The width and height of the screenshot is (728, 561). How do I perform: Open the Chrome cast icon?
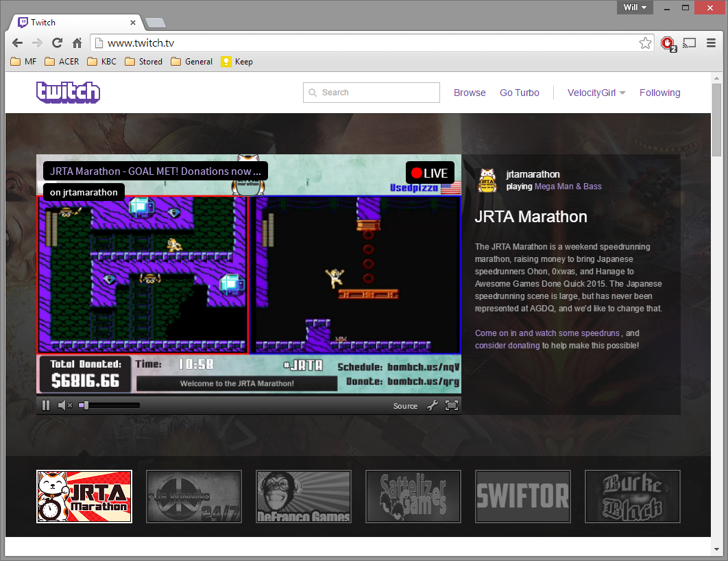(x=690, y=43)
